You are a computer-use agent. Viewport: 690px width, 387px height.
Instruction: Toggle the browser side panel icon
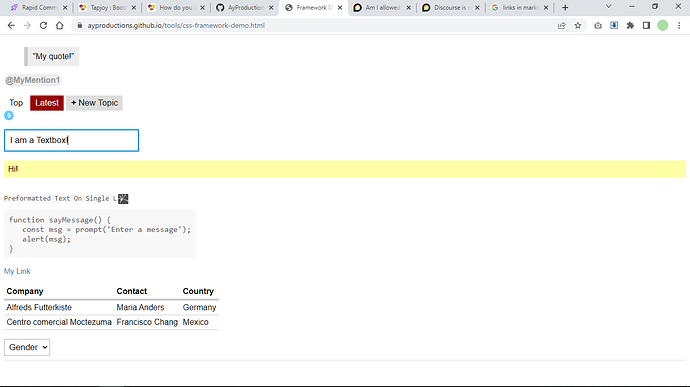646,26
